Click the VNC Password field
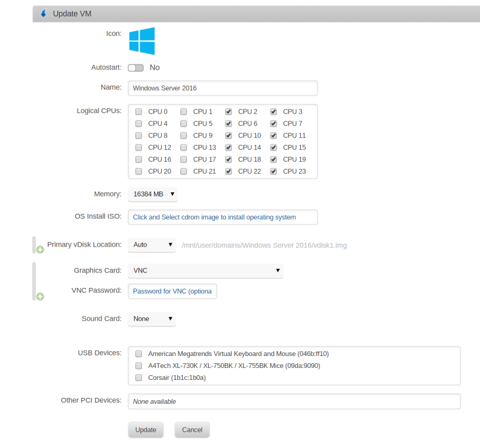 [x=173, y=291]
